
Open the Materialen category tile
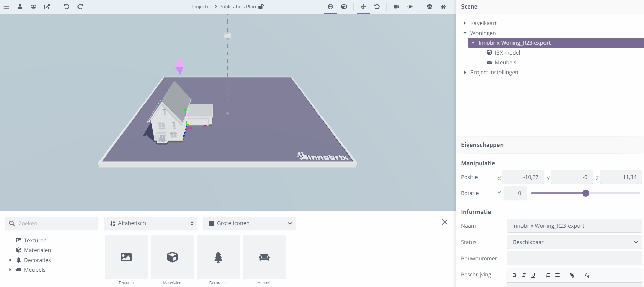172,257
